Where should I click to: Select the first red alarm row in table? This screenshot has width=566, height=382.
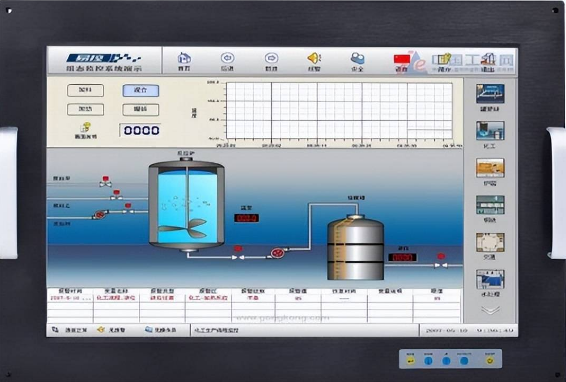coord(254,298)
